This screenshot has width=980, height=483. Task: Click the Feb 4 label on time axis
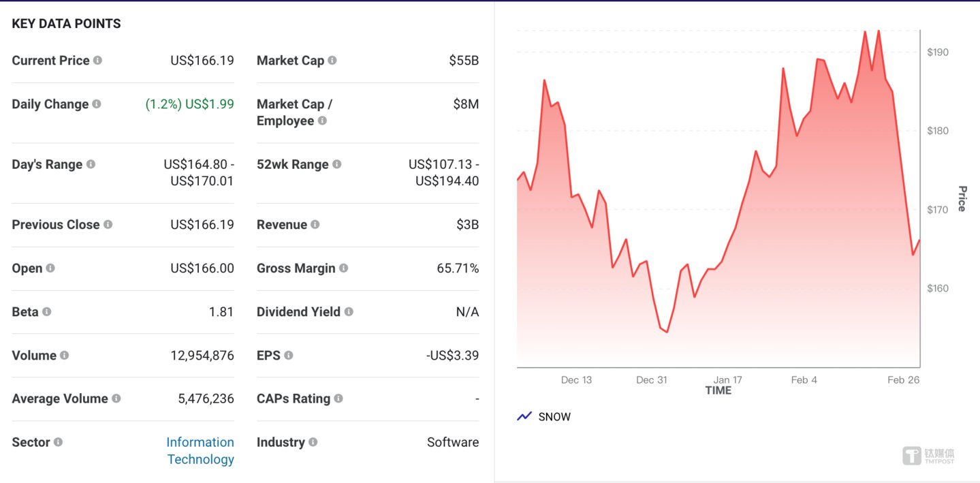click(x=804, y=380)
